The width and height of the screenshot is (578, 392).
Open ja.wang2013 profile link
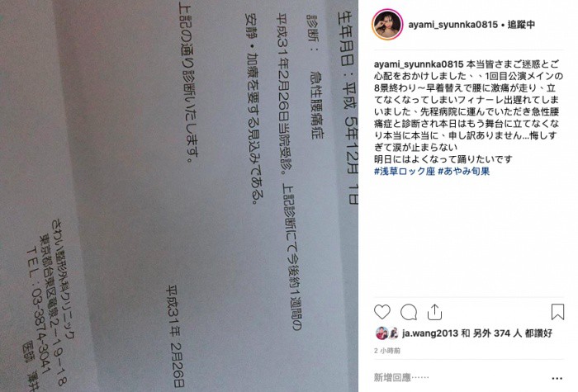(x=430, y=333)
